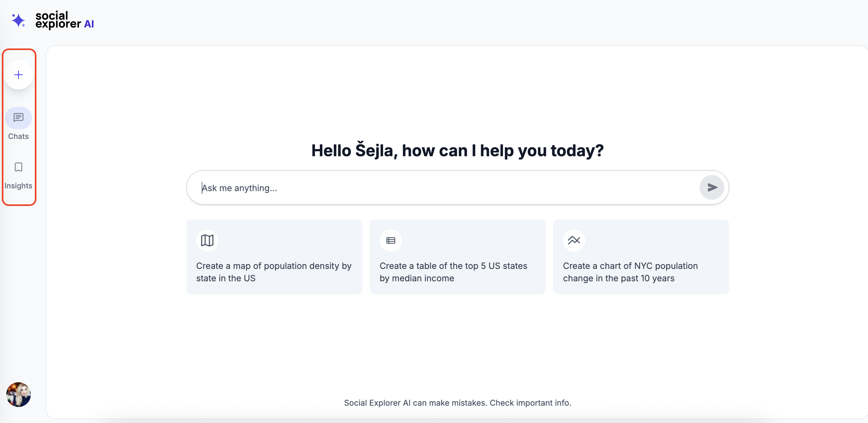Click the sparkle logo icon
The image size is (868, 423).
point(18,20)
